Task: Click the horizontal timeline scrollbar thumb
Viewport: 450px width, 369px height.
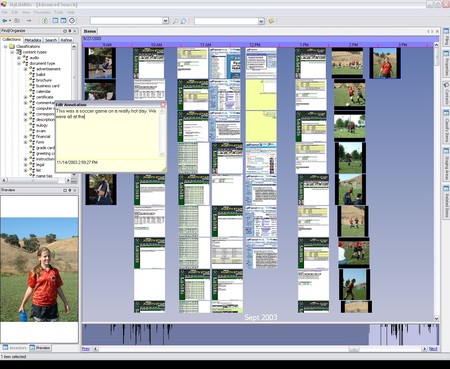Action: click(354, 349)
